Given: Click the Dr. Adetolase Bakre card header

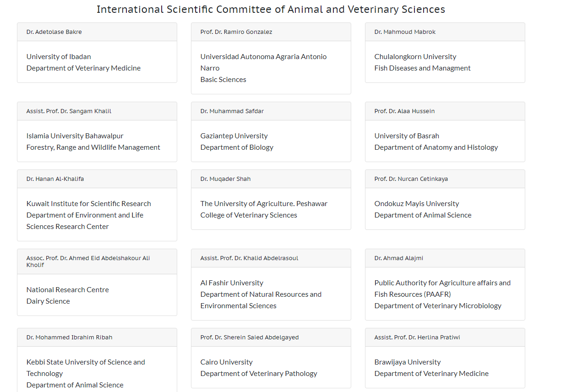Looking at the screenshot, I should (x=97, y=32).
